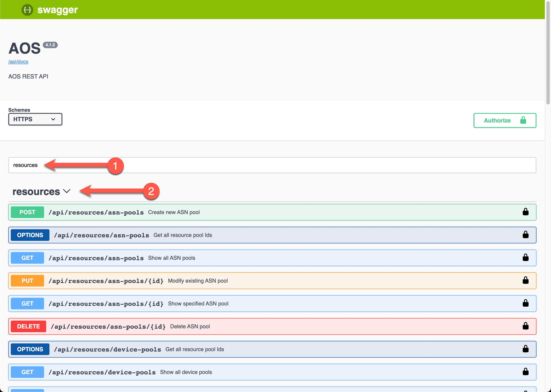551x392 pixels.
Task: Click the Schemes label
Action: coord(19,110)
